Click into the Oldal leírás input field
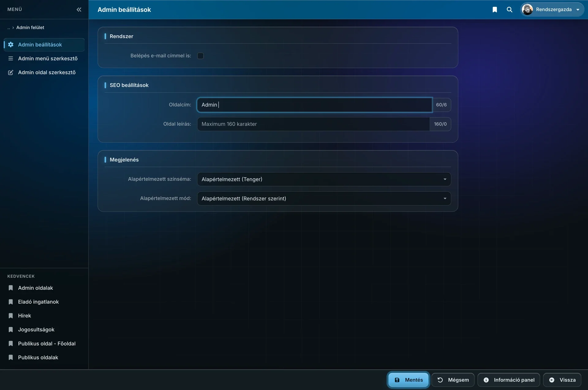588x390 pixels. [x=313, y=124]
